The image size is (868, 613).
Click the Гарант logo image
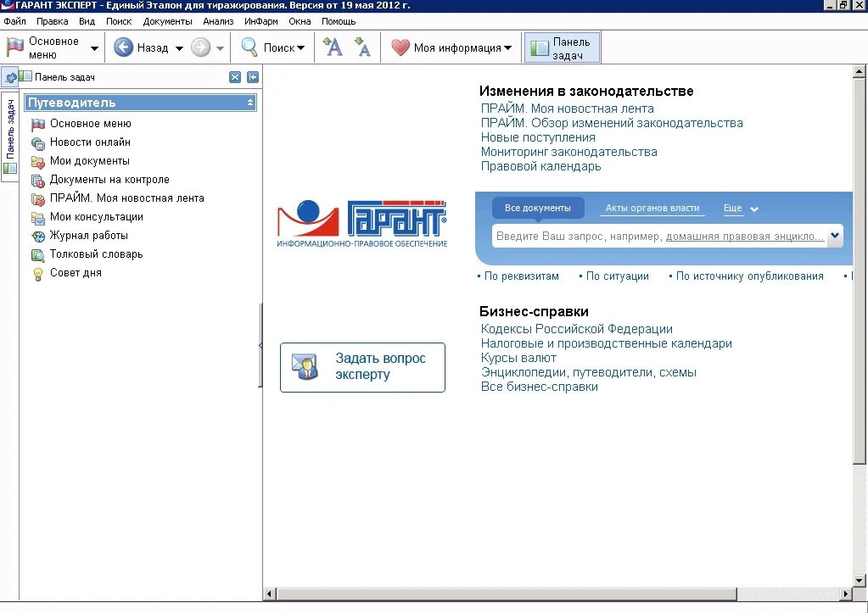tap(362, 224)
